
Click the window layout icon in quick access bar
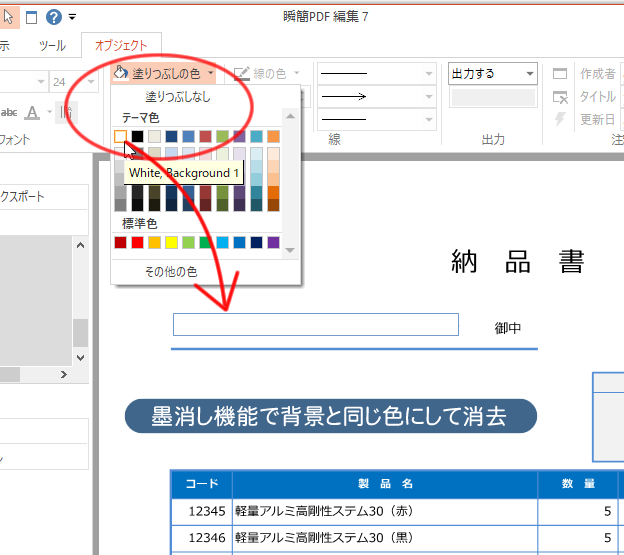(x=31, y=18)
